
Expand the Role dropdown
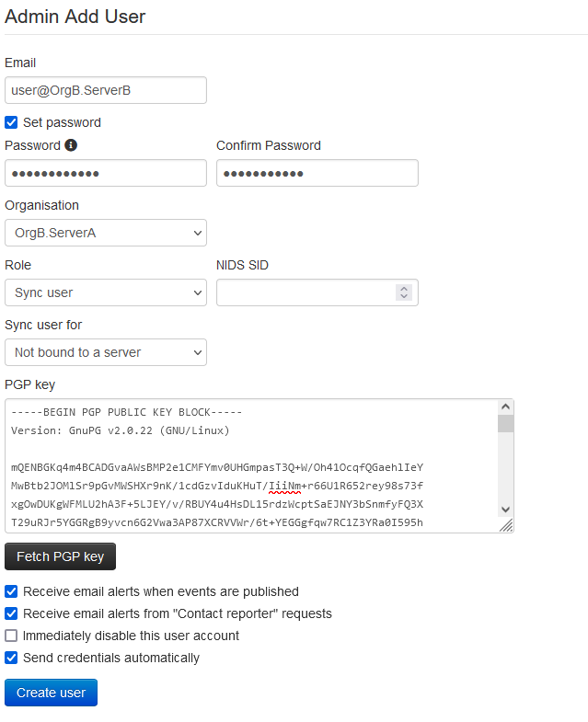[x=106, y=292]
